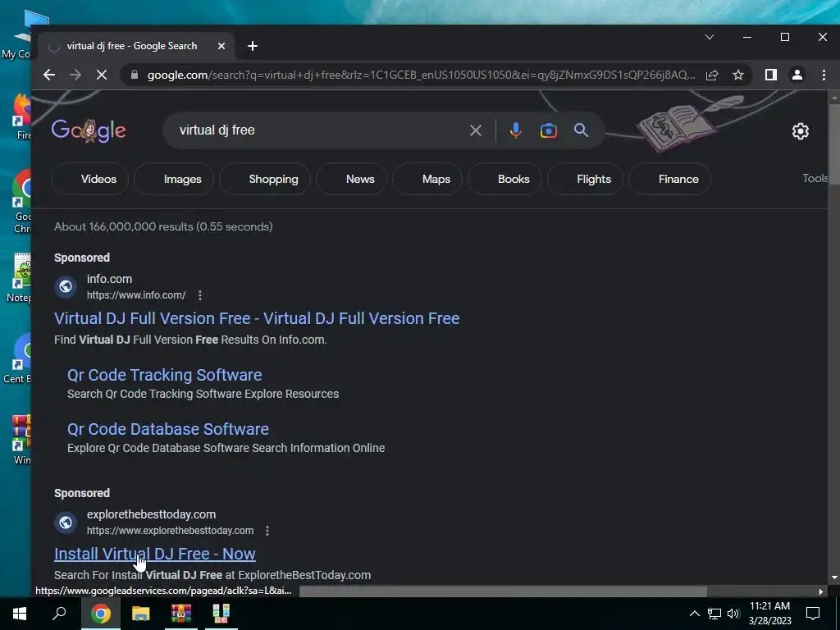Open Virtual DJ Full Version Free link

coord(257,318)
